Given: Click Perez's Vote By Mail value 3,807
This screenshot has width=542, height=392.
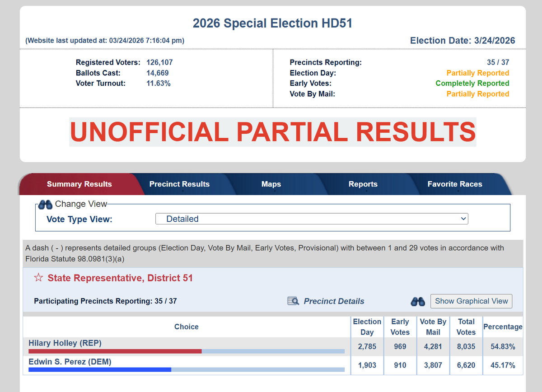Looking at the screenshot, I should (433, 365).
